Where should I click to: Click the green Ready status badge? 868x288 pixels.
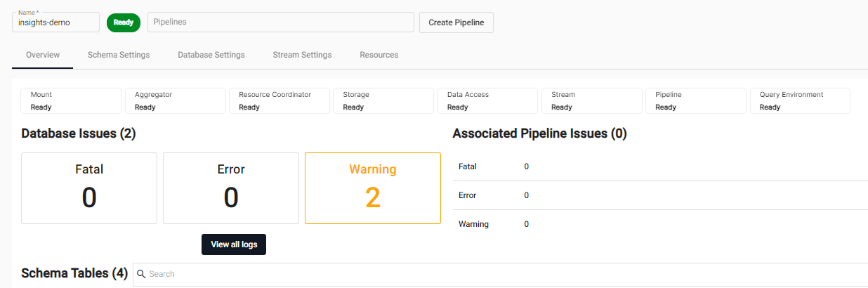124,22
